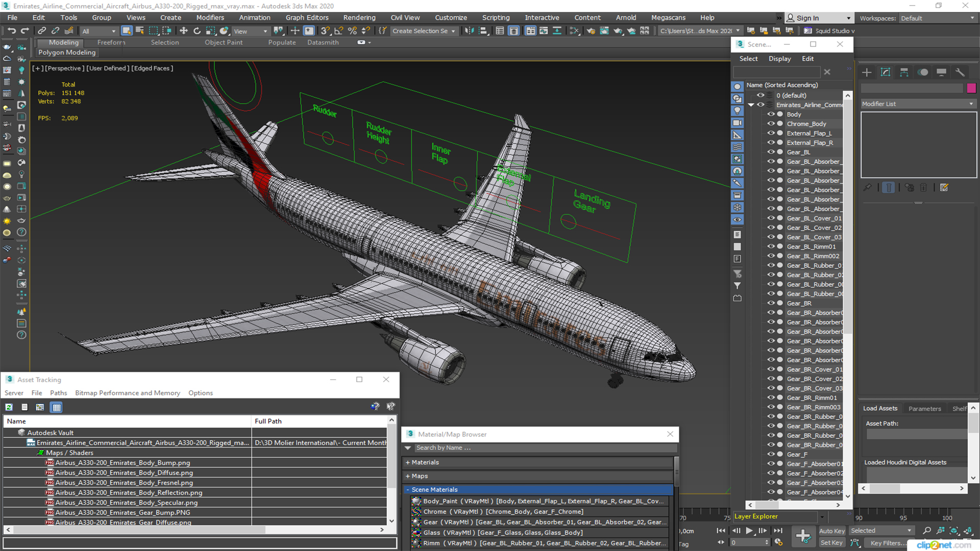Open Select by Name dialog icon
The height and width of the screenshot is (551, 980).
139,31
